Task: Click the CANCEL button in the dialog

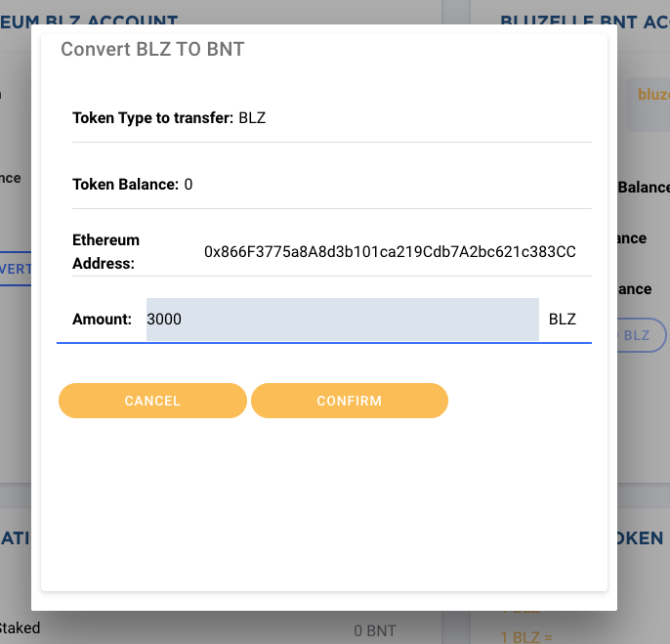Action: [152, 401]
